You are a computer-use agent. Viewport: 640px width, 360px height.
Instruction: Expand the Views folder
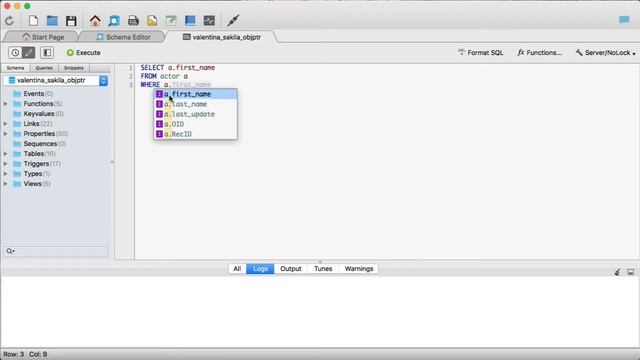pyautogui.click(x=6, y=184)
